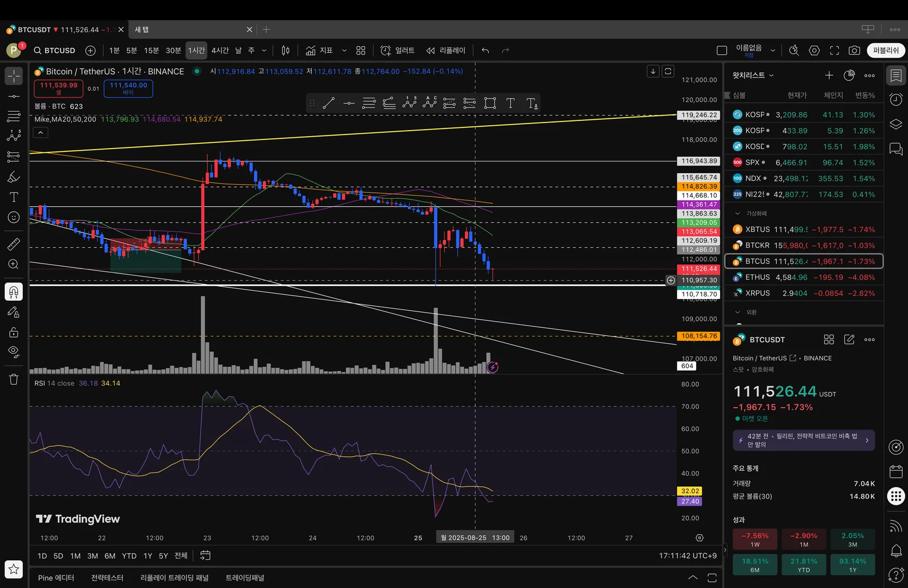Select the crosshair cursor tool
This screenshot has width=908, height=588.
(x=14, y=76)
